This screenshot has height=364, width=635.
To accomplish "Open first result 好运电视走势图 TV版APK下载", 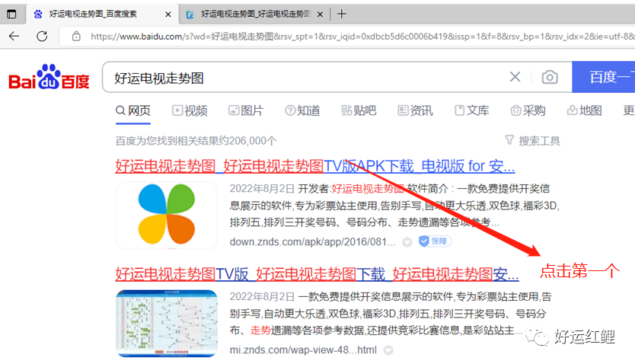I will tap(314, 166).
